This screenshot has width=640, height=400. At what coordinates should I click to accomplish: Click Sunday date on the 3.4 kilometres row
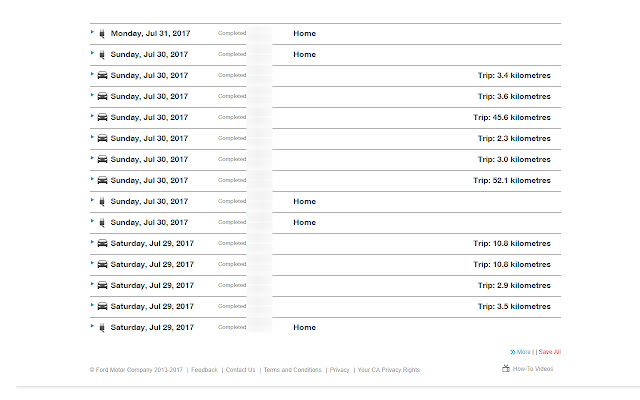pos(149,76)
